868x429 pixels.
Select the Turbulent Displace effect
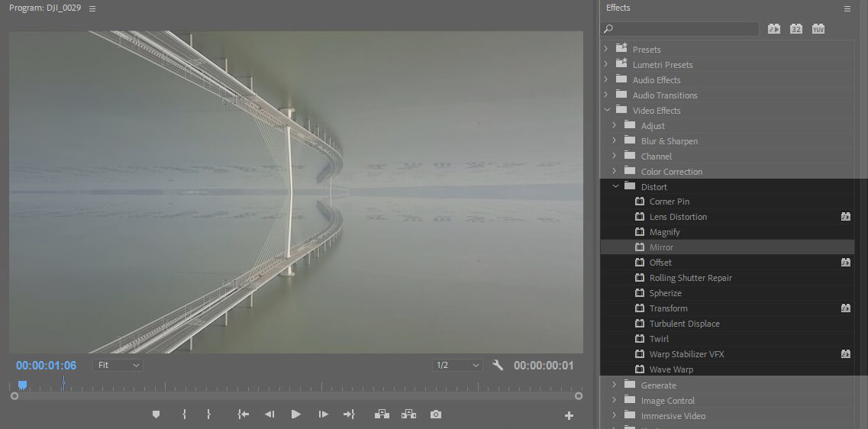[684, 323]
